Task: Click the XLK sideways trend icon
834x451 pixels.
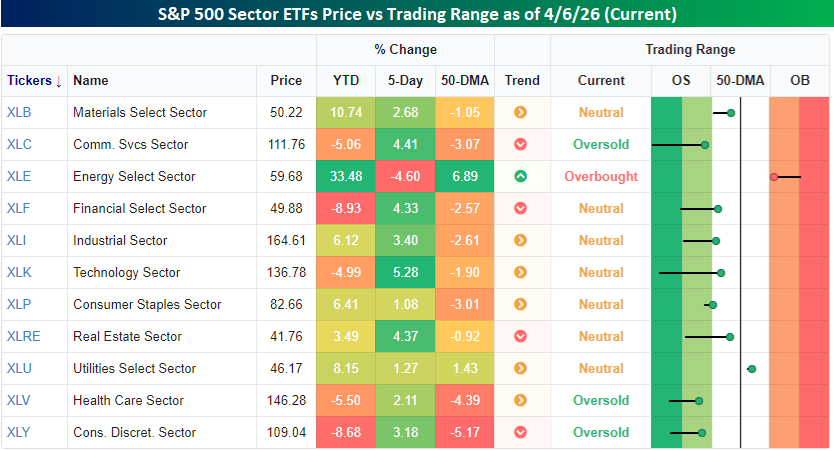Action: (x=520, y=273)
